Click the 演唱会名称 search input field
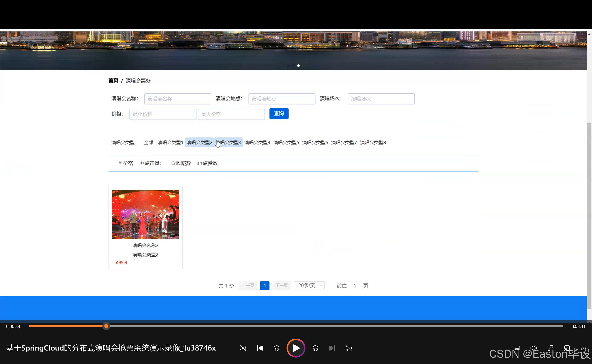Screen dimensions: 592x364 (178, 99)
